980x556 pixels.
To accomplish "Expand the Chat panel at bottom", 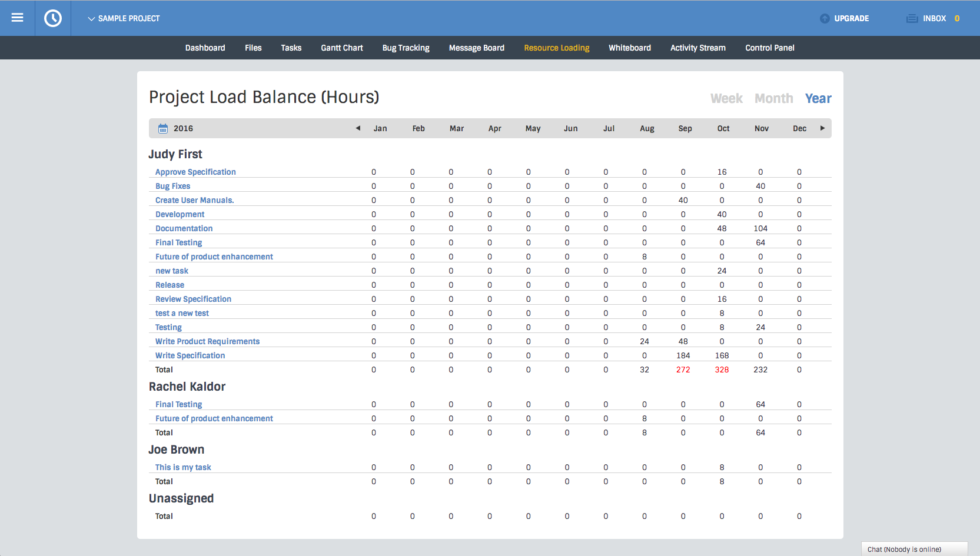I will click(913, 549).
